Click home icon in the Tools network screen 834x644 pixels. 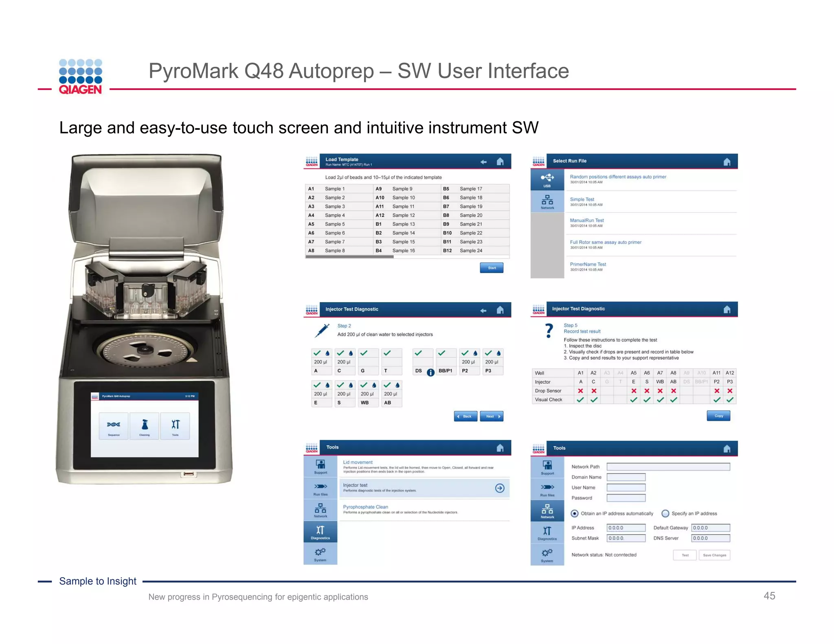[727, 449]
